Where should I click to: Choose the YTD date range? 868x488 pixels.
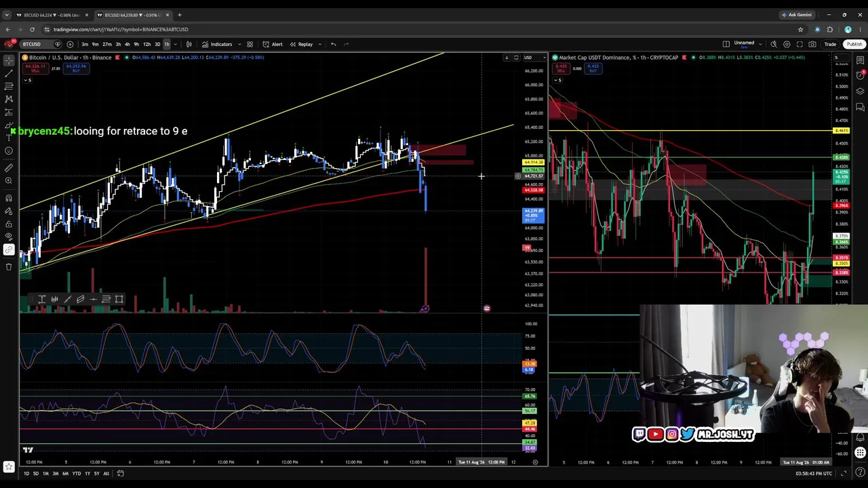click(77, 473)
